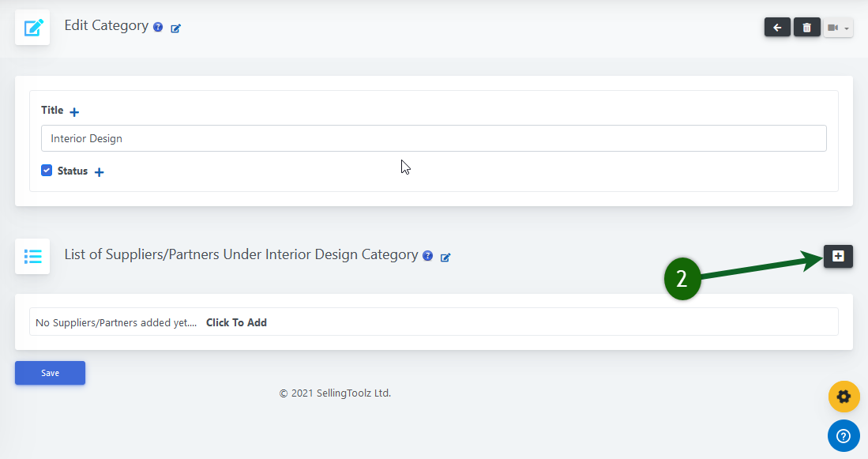
Task: Click edit pencil next to Edit Category
Action: coord(176,28)
